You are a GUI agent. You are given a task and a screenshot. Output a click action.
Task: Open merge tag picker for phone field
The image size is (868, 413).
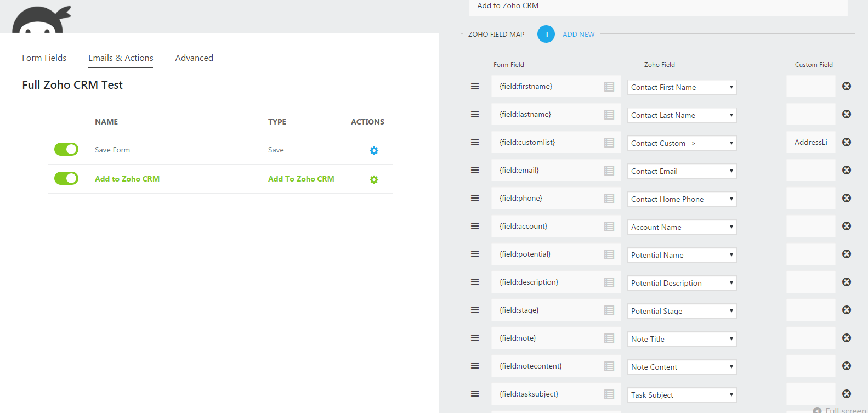click(x=609, y=199)
